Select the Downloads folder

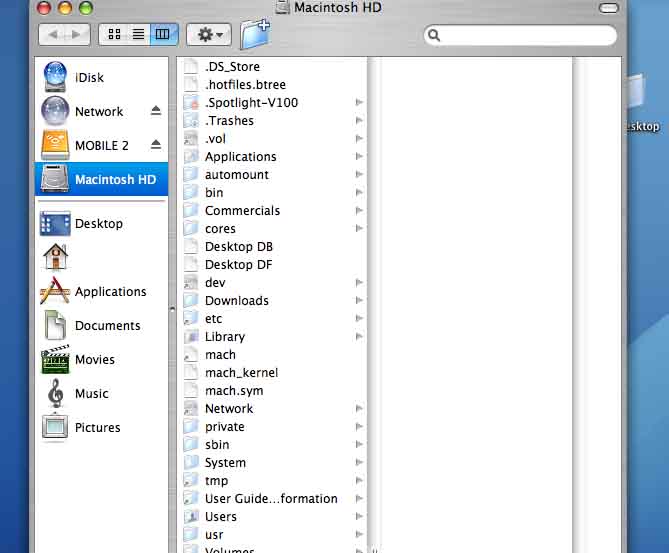(272, 301)
